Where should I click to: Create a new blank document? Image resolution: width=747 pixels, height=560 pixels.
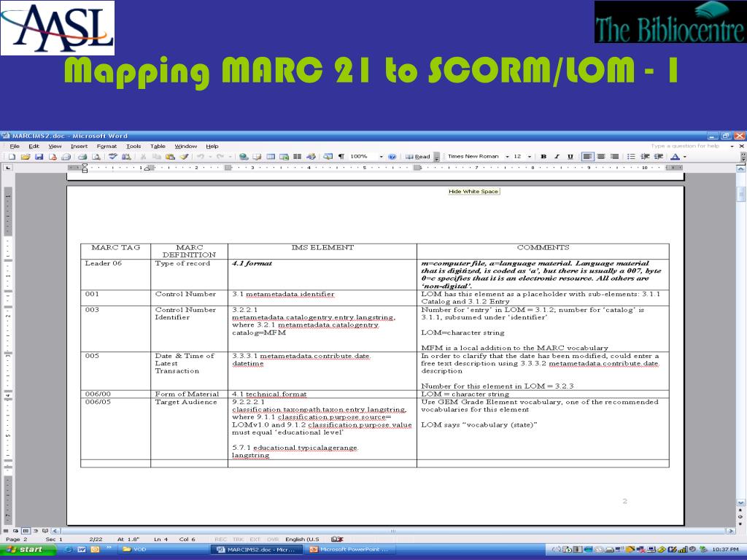click(x=12, y=157)
